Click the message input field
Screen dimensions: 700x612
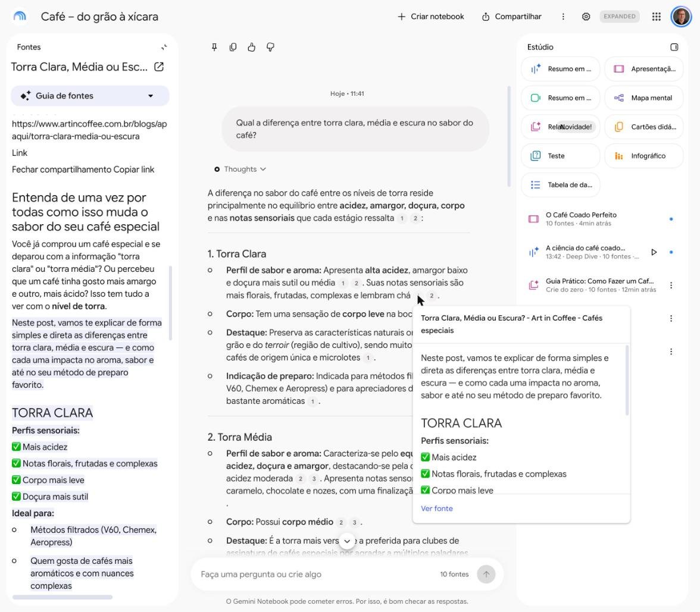tap(317, 574)
